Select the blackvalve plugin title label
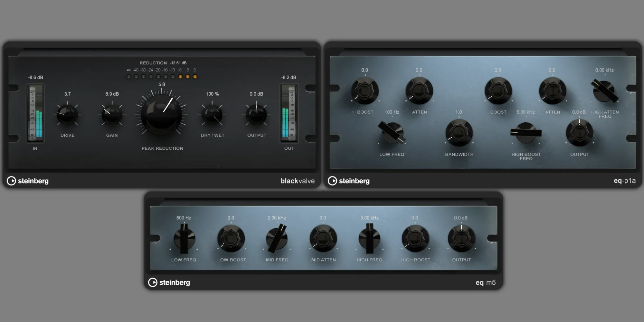 coord(298,181)
